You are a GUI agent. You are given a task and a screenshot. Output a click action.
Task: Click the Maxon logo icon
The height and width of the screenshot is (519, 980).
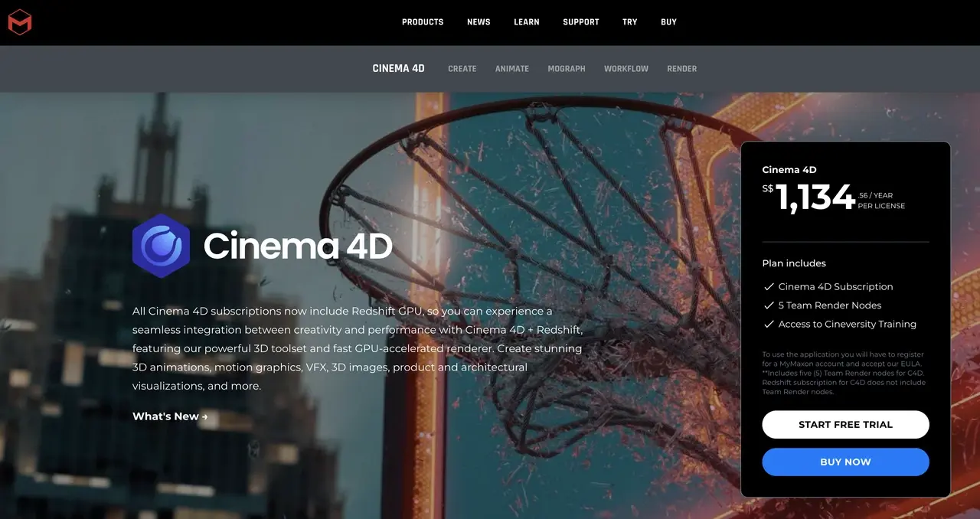coord(20,22)
